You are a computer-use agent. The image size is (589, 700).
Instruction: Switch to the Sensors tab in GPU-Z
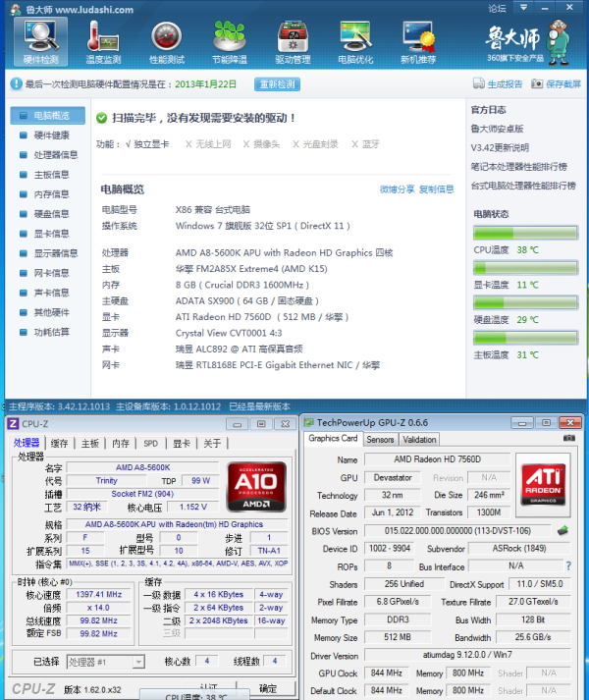381,440
